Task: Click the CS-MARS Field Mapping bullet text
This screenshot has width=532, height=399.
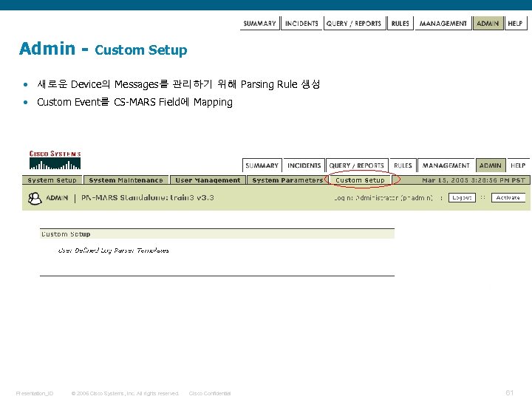Action: (134, 102)
